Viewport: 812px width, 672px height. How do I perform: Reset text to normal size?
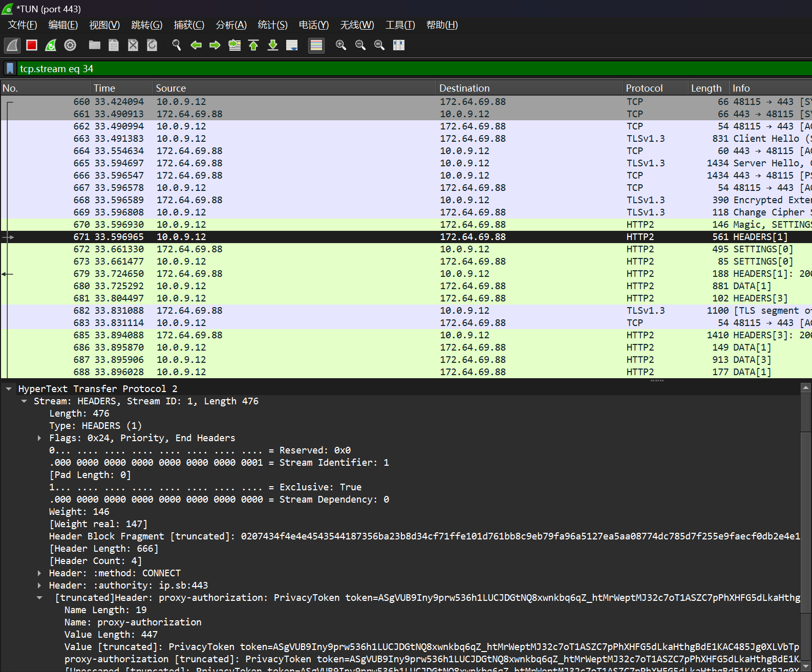(379, 45)
